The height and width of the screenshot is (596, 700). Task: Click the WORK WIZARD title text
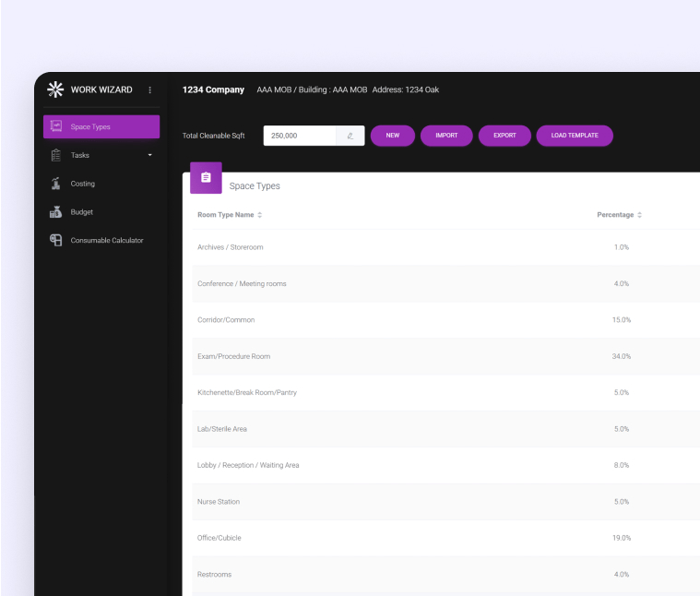[101, 89]
